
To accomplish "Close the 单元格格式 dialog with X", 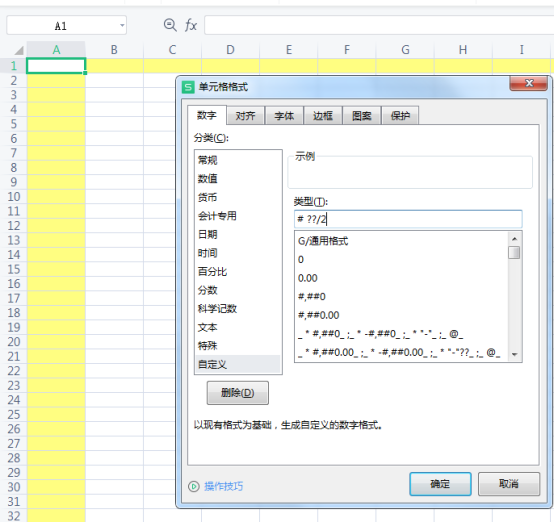I will (529, 83).
